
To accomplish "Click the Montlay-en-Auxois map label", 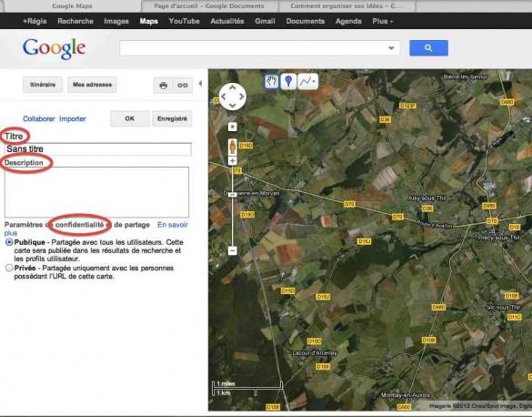I will 406,395.
